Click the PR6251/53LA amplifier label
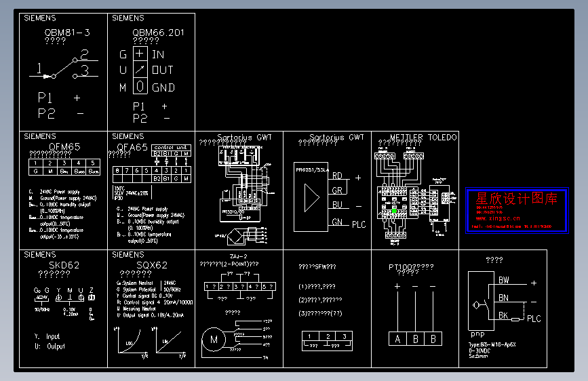This screenshot has width=588, height=381. (312, 170)
